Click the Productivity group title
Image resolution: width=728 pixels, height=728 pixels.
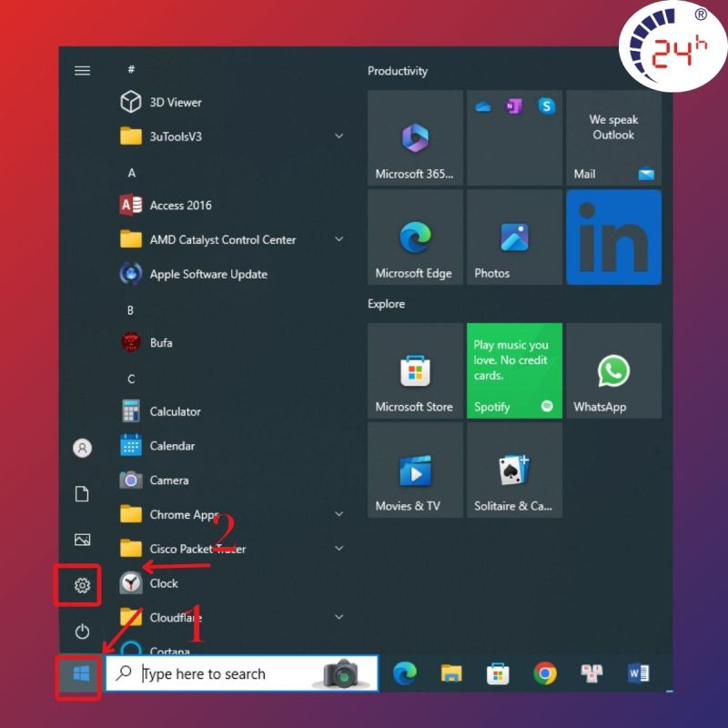(x=398, y=71)
